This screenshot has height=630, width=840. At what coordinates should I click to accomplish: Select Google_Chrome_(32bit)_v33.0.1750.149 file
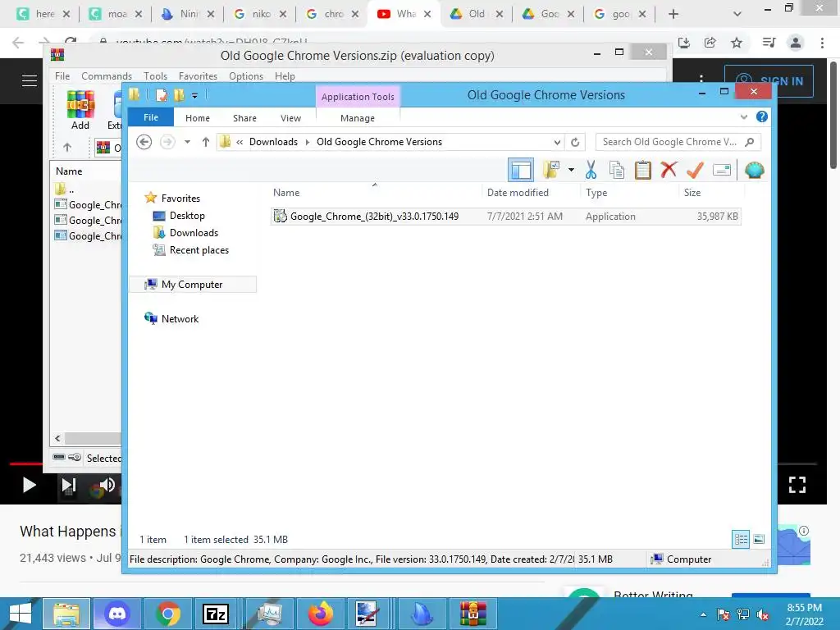click(505, 217)
